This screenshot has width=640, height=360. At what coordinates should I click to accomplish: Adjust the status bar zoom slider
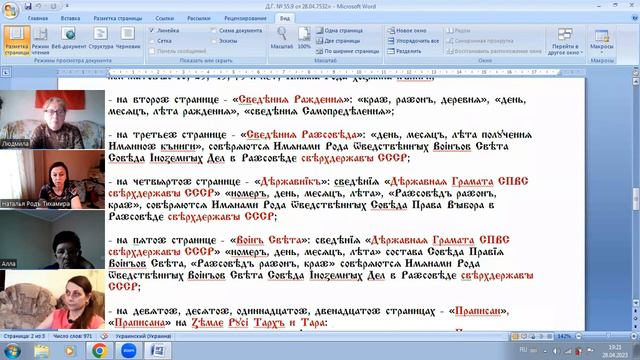click(608, 336)
